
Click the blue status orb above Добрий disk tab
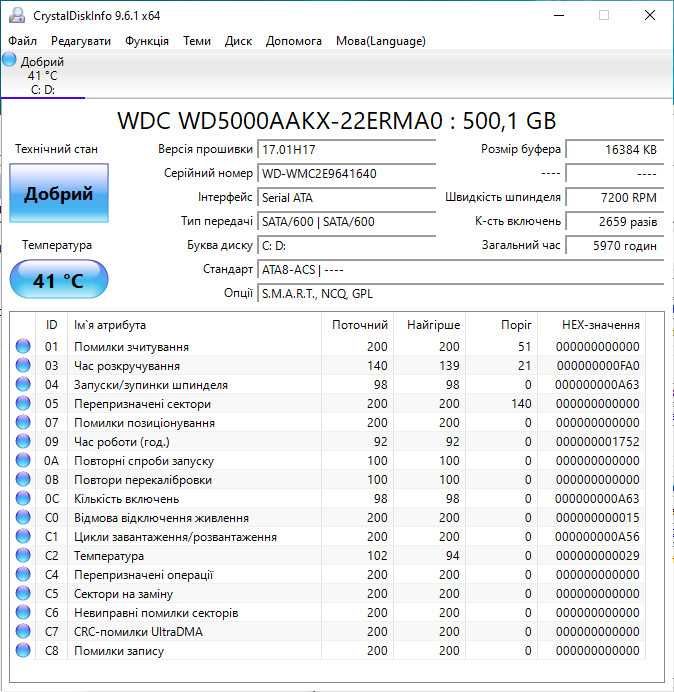point(9,60)
